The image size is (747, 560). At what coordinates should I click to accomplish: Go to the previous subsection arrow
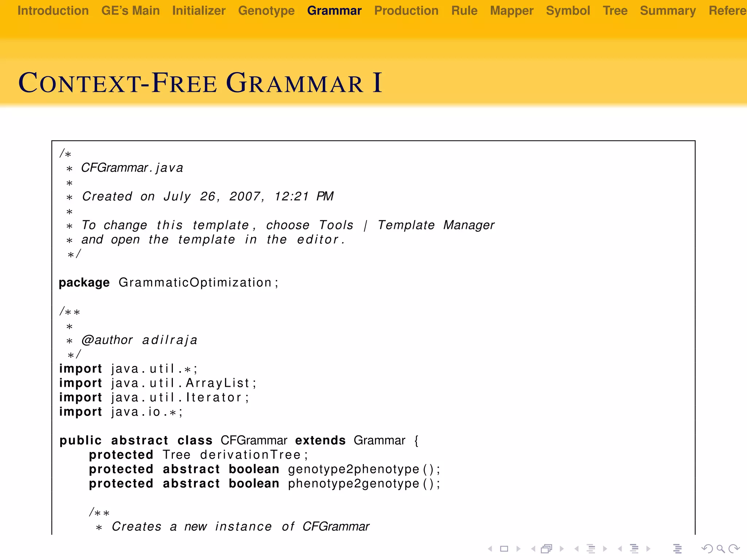click(576, 549)
